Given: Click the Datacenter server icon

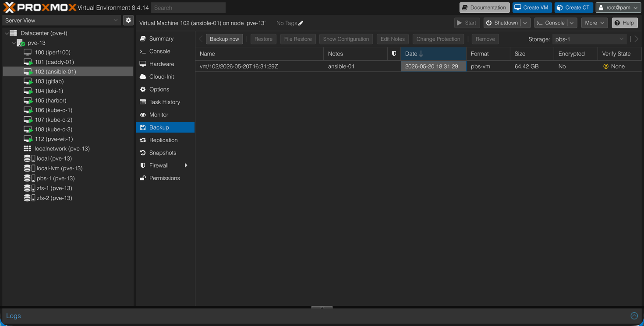Looking at the screenshot, I should click(14, 33).
